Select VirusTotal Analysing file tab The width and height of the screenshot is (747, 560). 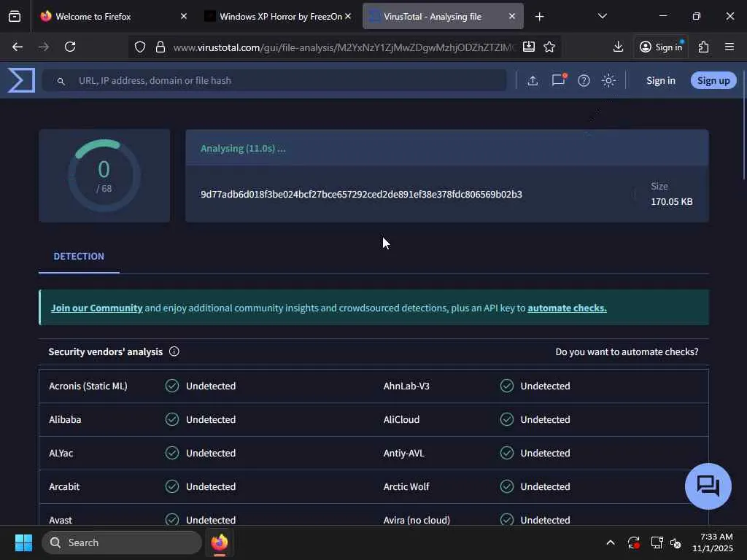coord(443,16)
